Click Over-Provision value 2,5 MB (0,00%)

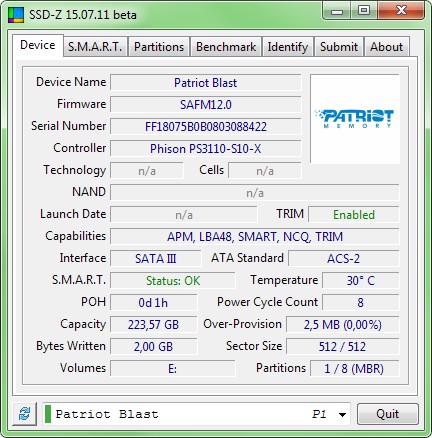[x=343, y=325]
